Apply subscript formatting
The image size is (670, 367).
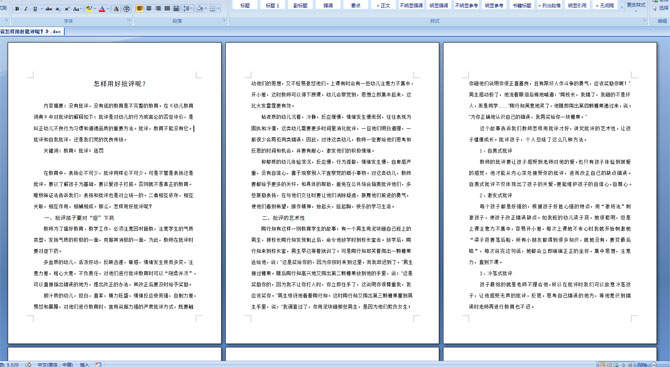(x=58, y=9)
